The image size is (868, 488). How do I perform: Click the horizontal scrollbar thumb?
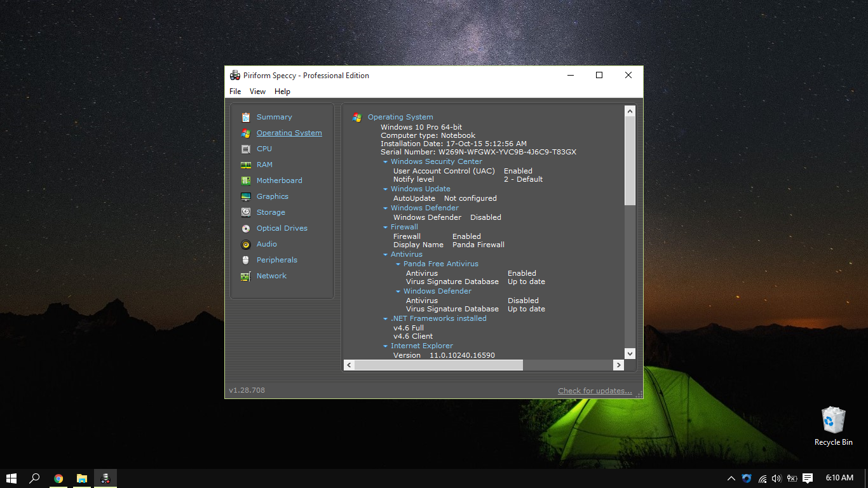pyautogui.click(x=438, y=365)
